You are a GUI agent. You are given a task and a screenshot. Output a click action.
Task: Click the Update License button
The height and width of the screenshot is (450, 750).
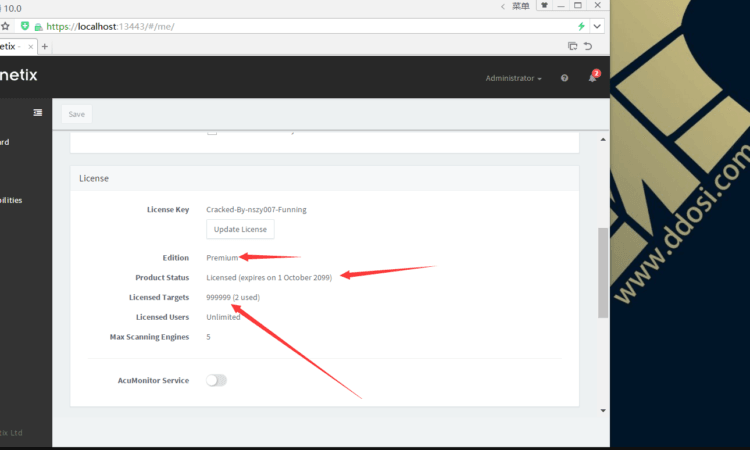point(240,229)
